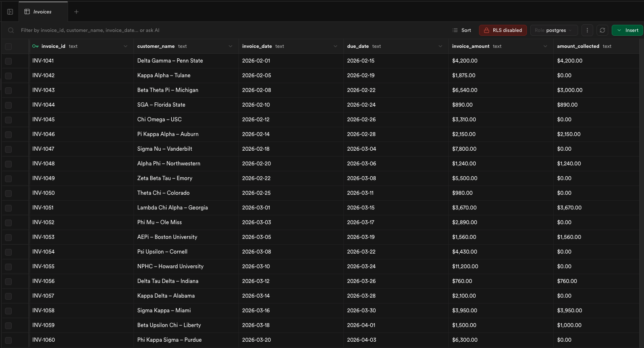Click amount collected cell $1,000.00
The width and height of the screenshot is (644, 348).
[x=597, y=325]
